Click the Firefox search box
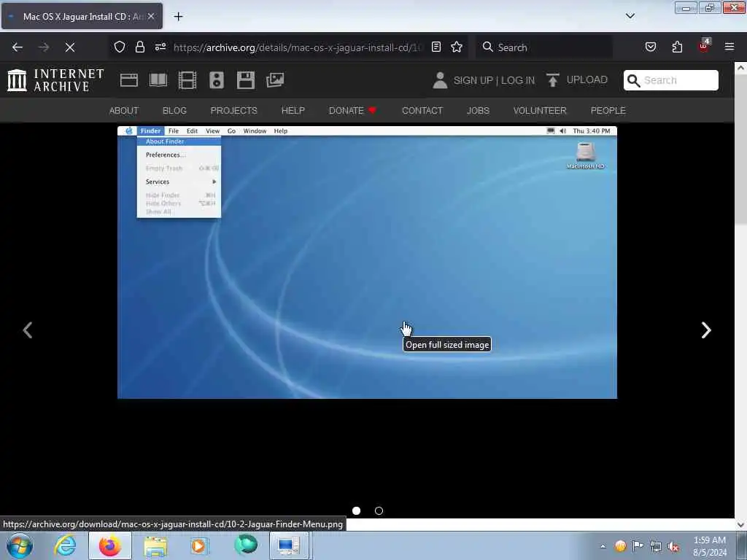 543,47
